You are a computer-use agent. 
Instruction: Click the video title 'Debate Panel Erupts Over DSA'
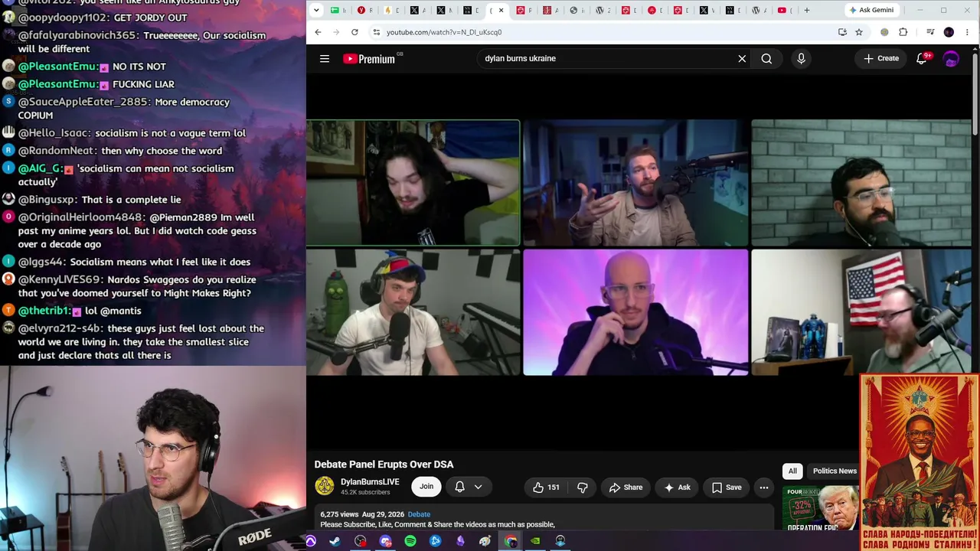coord(384,465)
